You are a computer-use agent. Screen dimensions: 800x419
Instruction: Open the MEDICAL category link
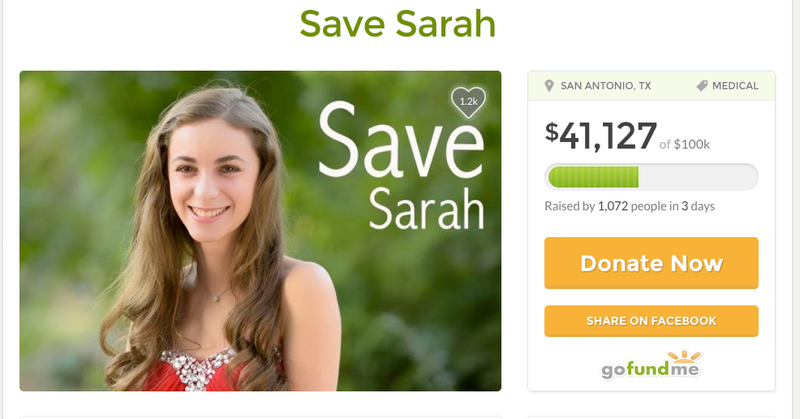(735, 86)
